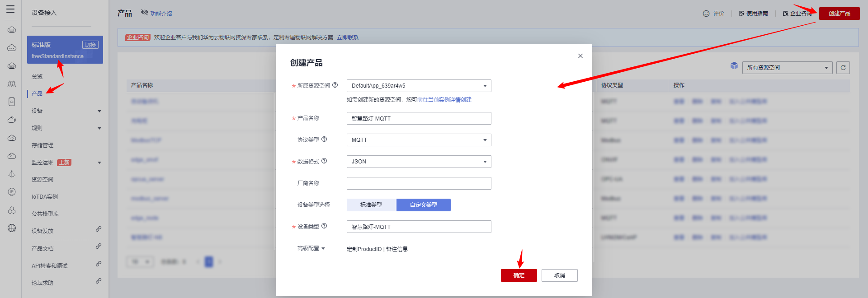Open 存储管理 in sidebar

click(42, 145)
